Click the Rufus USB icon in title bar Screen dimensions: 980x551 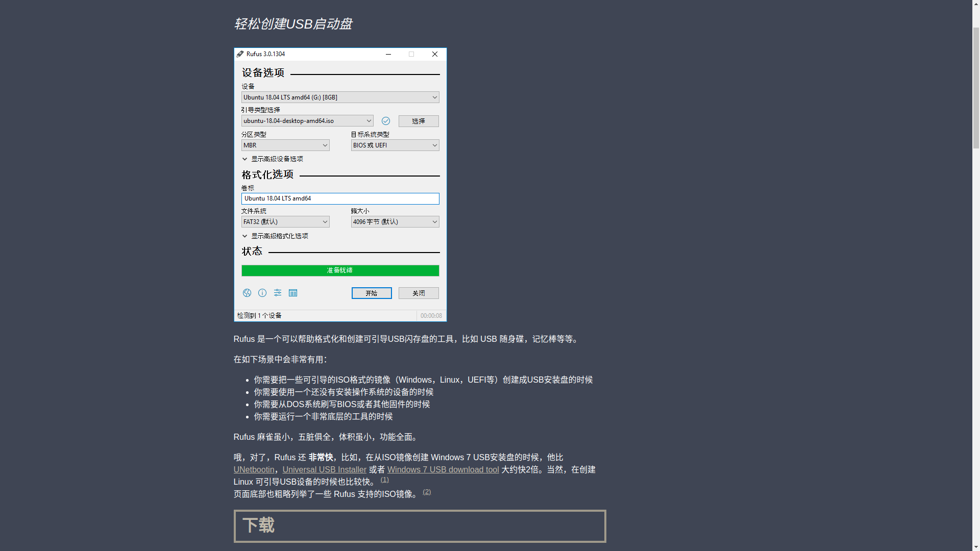pyautogui.click(x=240, y=54)
